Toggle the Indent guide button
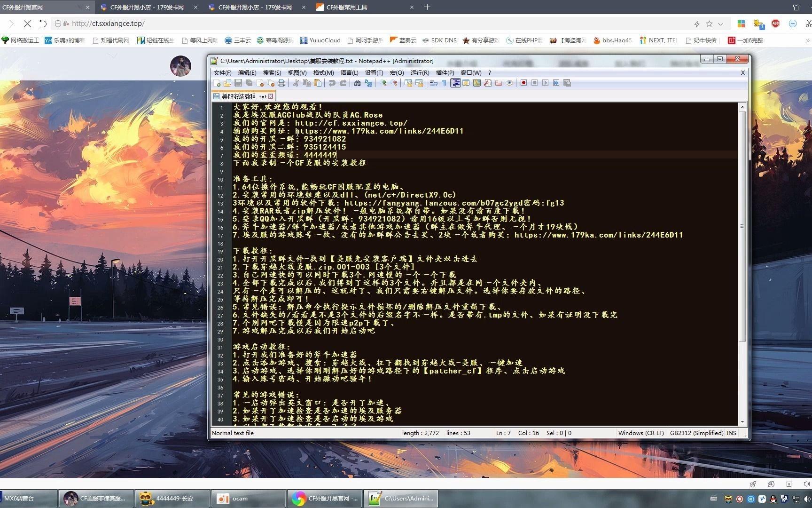 coord(455,83)
